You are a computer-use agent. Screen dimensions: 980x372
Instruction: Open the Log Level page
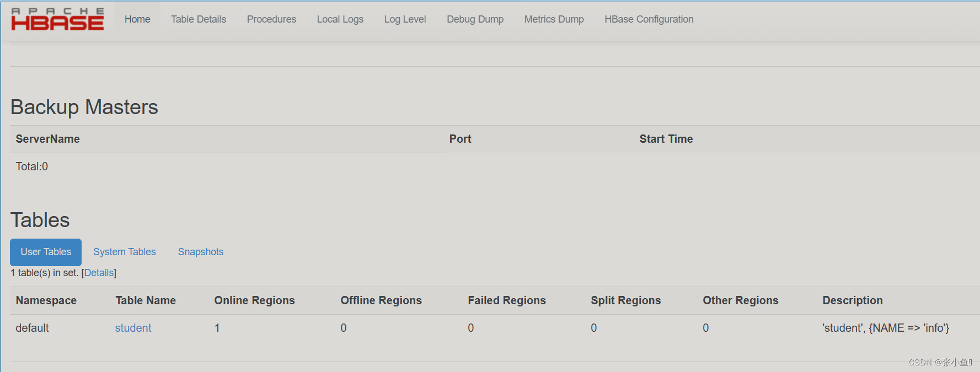(x=405, y=19)
